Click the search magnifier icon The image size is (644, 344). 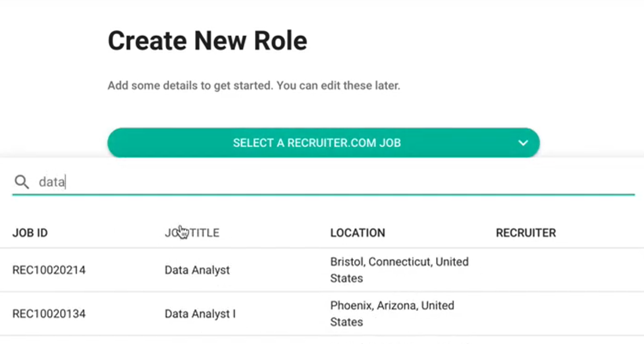[x=22, y=182]
